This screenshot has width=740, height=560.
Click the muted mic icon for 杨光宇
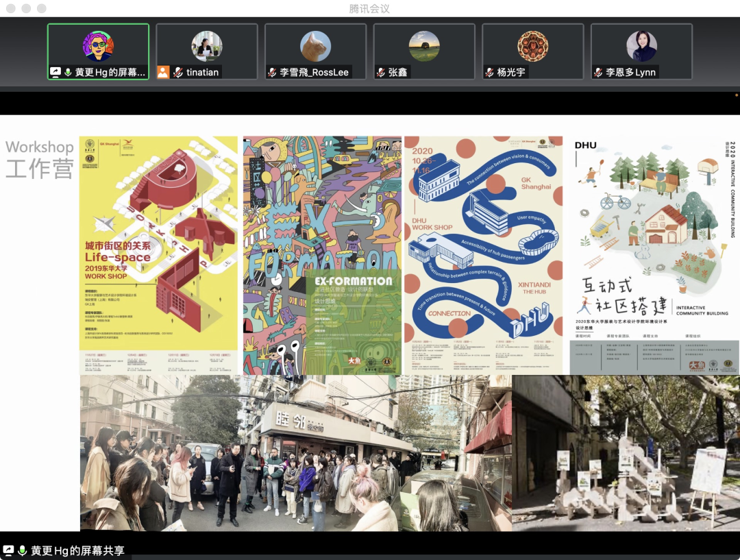click(490, 72)
